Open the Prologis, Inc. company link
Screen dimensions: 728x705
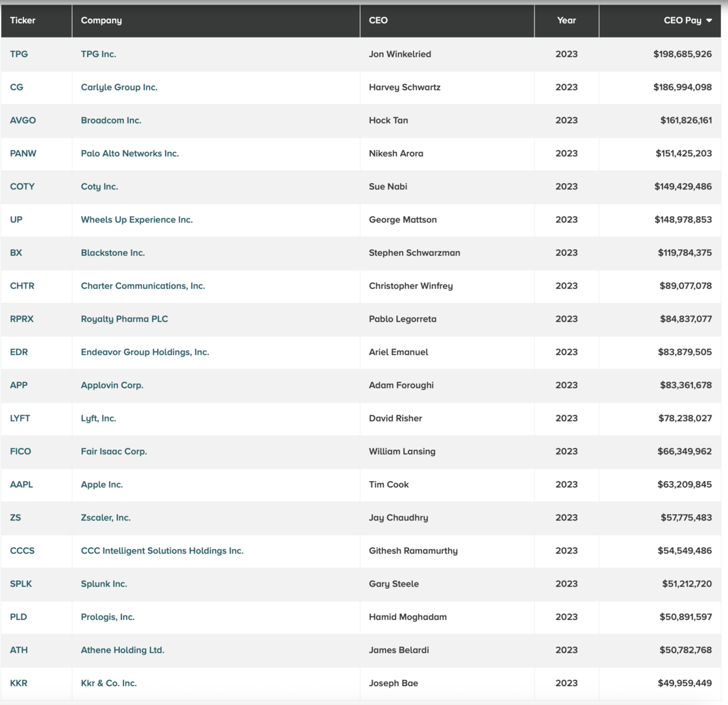pyautogui.click(x=108, y=617)
